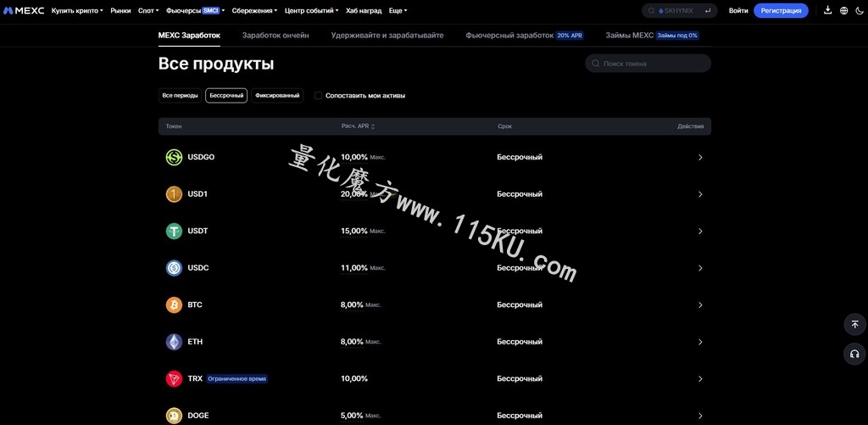Focus the Поиск токена search field
The height and width of the screenshot is (425, 868).
pyautogui.click(x=648, y=63)
